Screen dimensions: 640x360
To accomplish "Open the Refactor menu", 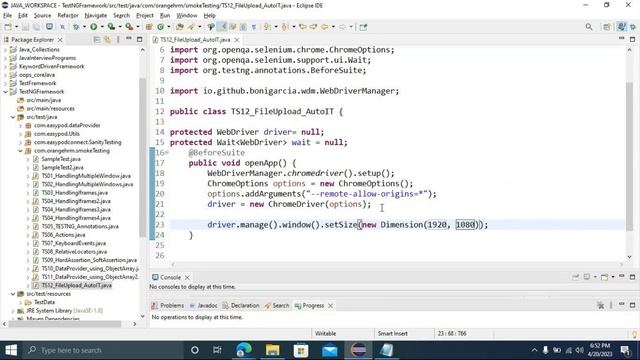I will coord(68,16).
